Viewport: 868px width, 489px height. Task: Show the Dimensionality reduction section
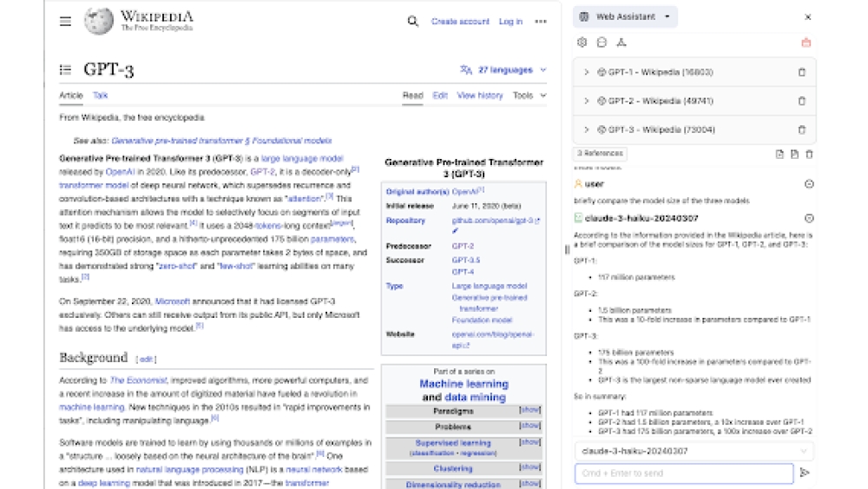[x=529, y=483]
